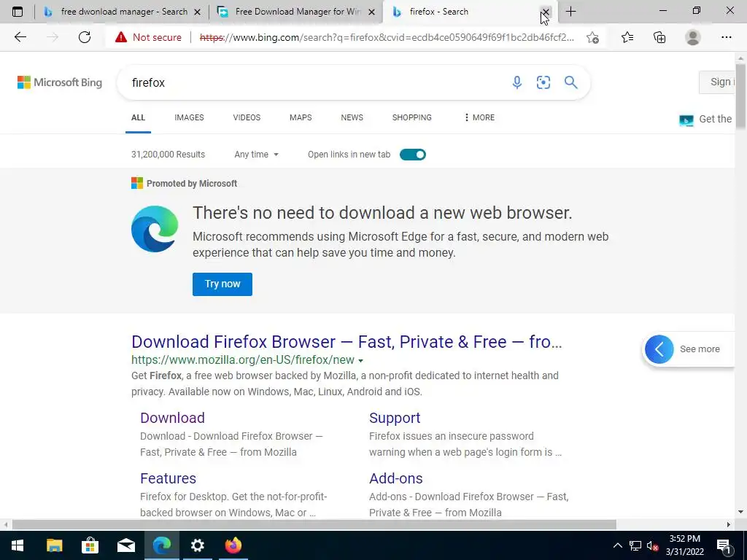
Task: Open Microsoft Store from taskbar
Action: tap(90, 545)
